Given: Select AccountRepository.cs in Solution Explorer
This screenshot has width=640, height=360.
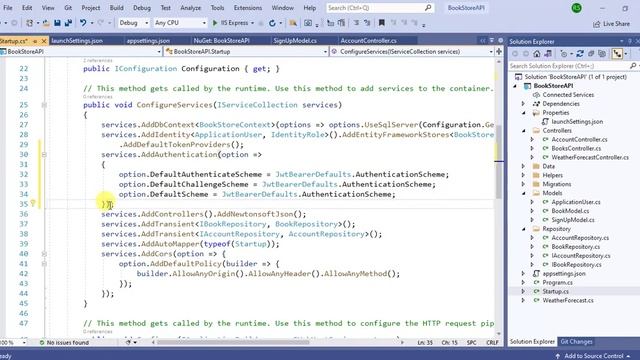Looking at the screenshot, I should [580, 238].
